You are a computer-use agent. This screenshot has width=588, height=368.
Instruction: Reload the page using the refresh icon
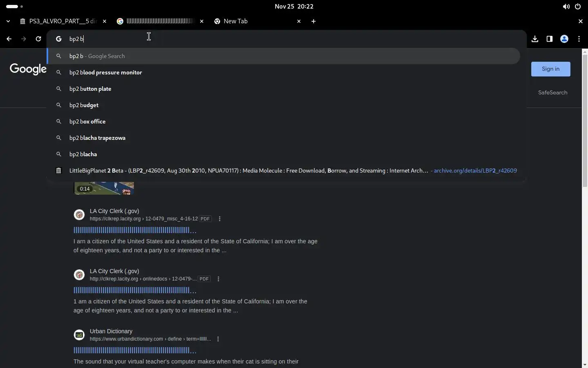coord(38,39)
